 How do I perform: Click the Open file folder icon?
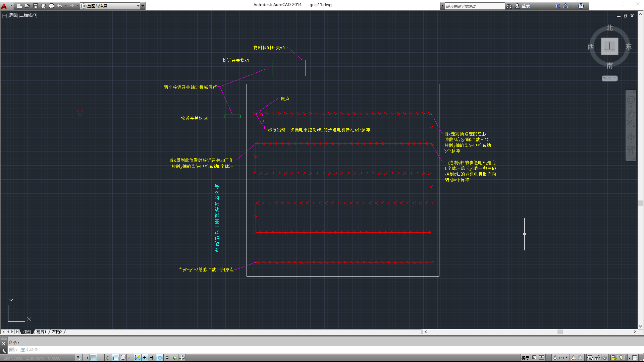[28, 6]
